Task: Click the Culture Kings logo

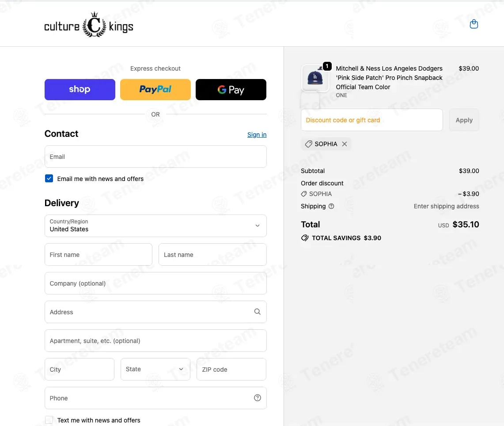Action: (89, 25)
